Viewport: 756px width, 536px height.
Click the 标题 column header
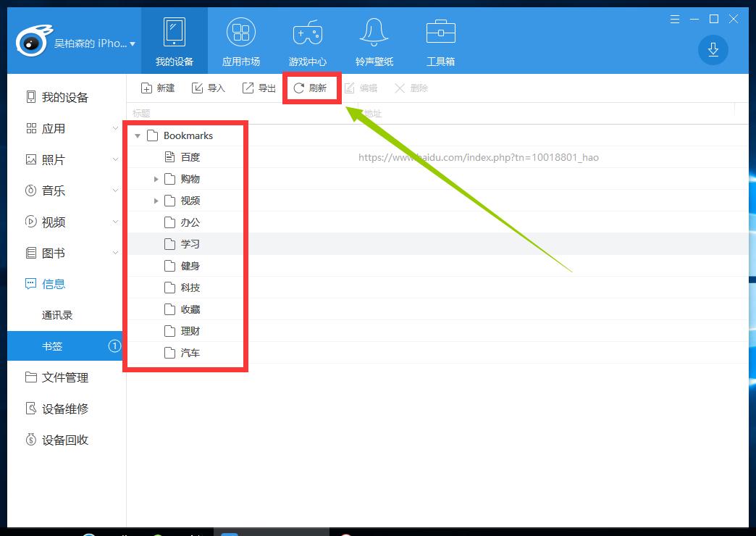(x=141, y=114)
